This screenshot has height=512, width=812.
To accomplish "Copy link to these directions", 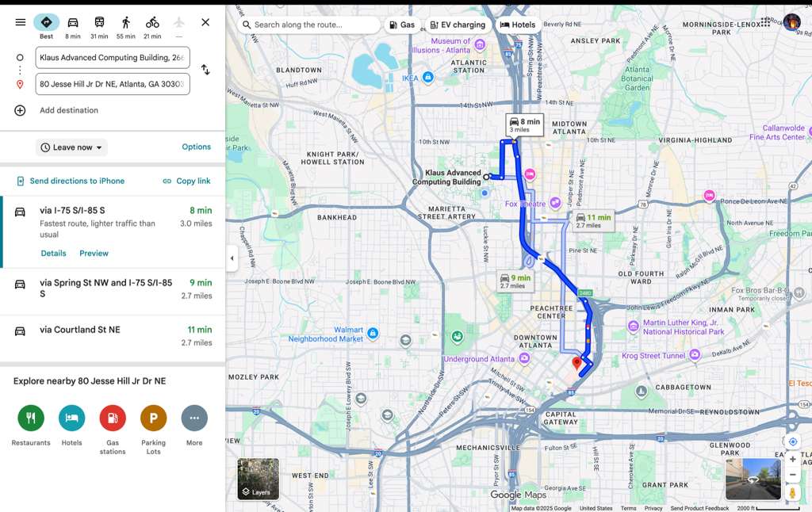I will 186,181.
